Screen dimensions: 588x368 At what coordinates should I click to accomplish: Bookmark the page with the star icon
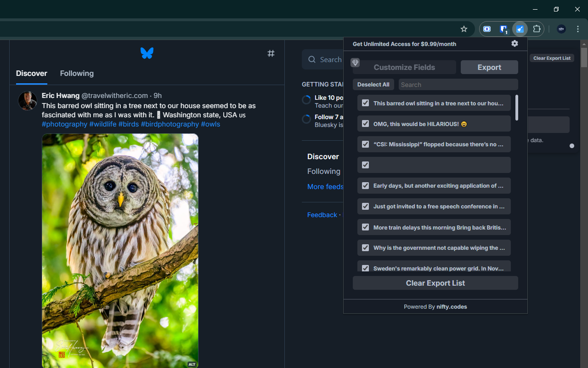464,29
